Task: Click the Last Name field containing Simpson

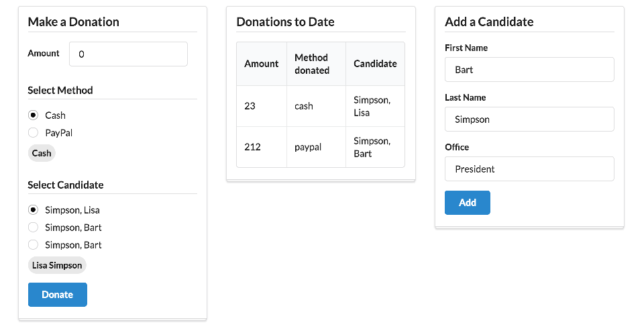Action: 529,119
